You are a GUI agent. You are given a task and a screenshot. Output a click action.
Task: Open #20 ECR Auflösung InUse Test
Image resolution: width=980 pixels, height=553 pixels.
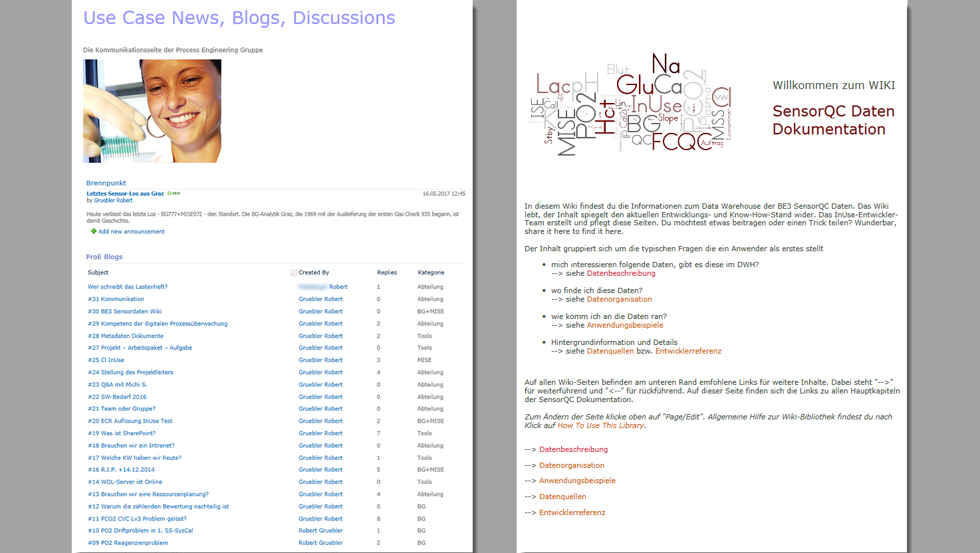130,421
